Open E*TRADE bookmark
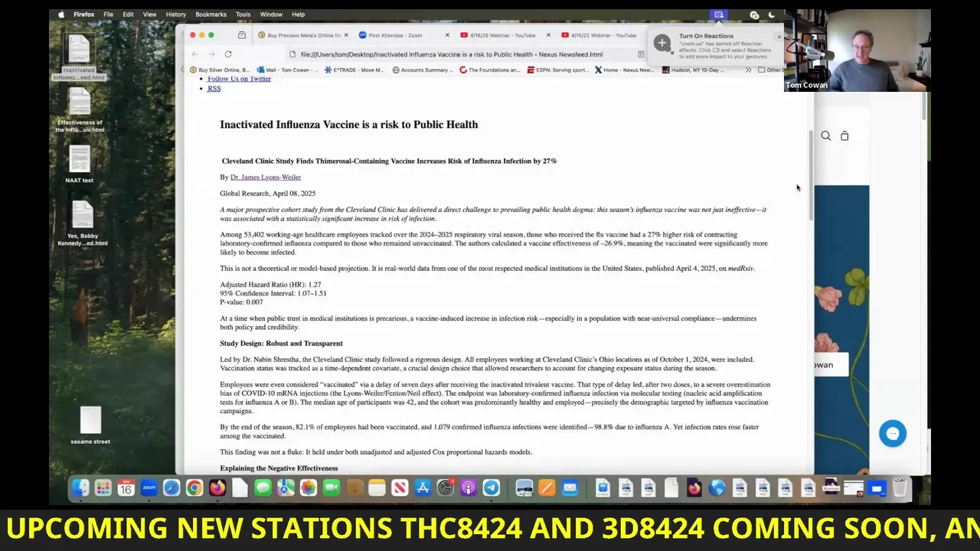The width and height of the screenshot is (980, 551). tap(354, 70)
